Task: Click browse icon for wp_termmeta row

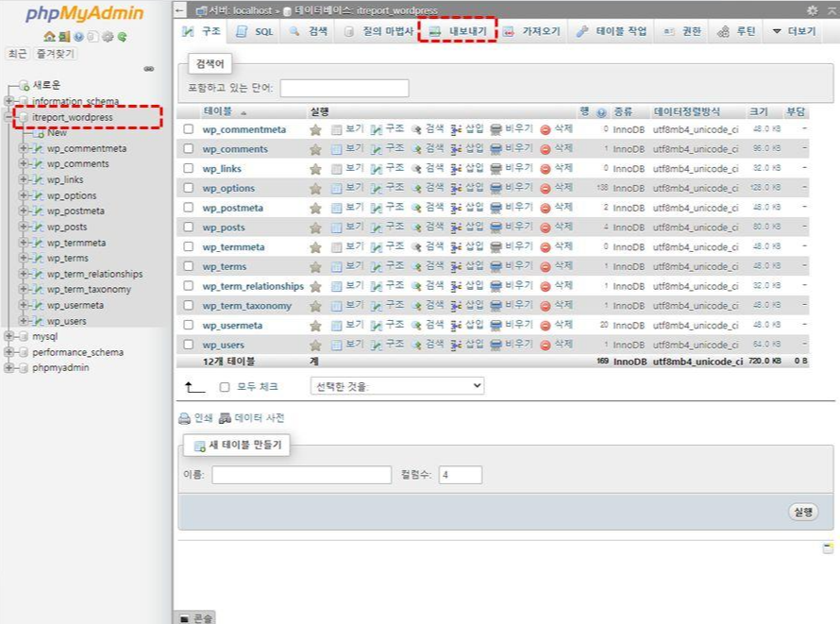Action: (336, 247)
